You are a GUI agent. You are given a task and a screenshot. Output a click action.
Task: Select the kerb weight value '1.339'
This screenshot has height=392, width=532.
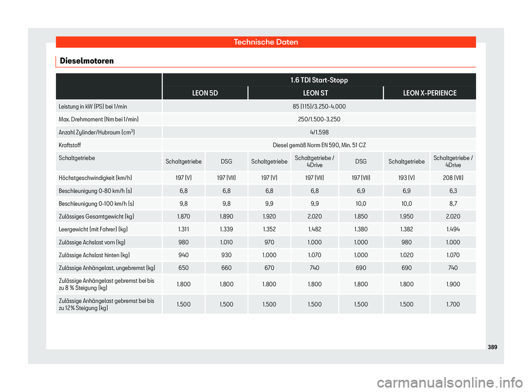(226, 229)
